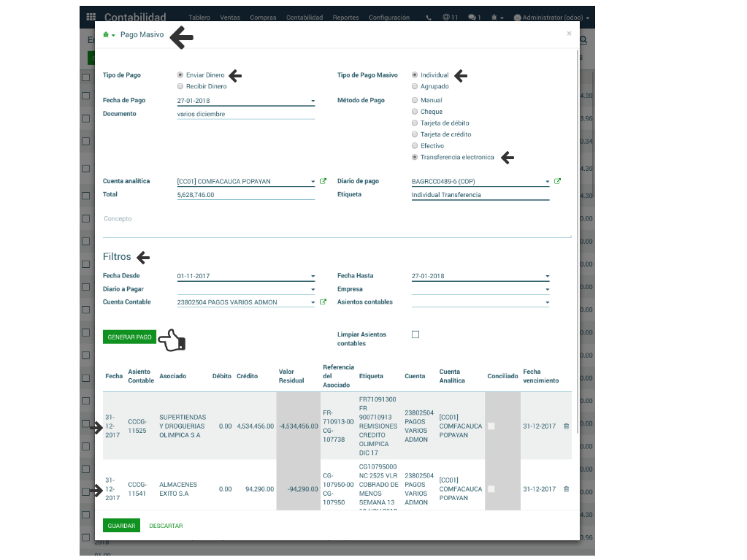747x560 pixels.
Task: Open the Configuración menu
Action: click(x=388, y=17)
